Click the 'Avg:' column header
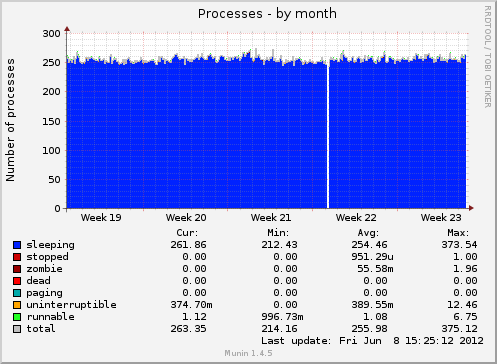Viewport: 497px width, 364px height. 368,233
